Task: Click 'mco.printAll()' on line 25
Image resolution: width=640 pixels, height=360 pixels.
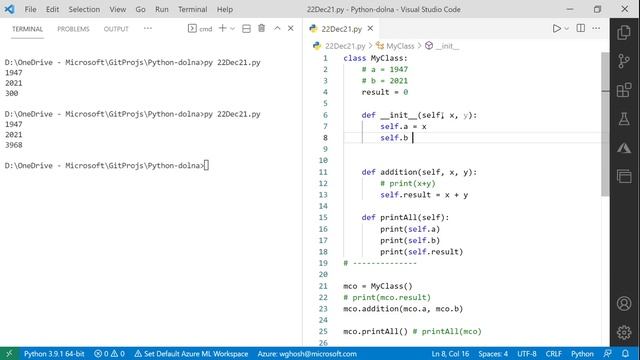Action: tap(376, 331)
